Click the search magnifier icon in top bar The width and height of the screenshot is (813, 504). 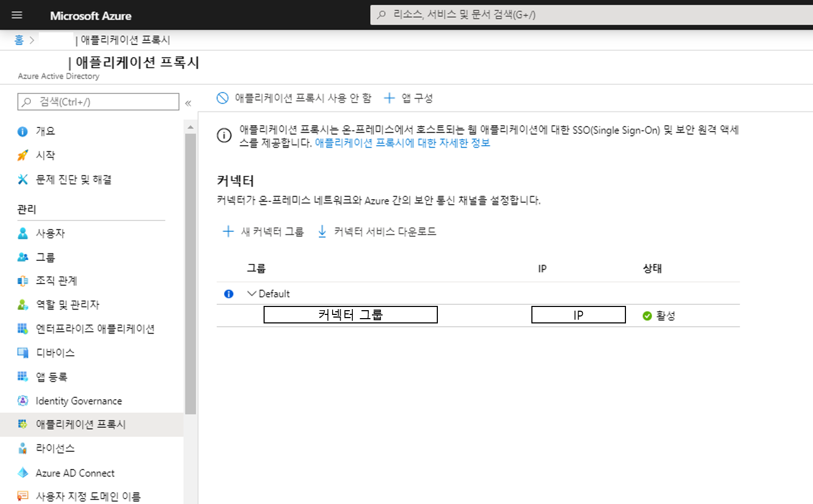[381, 15]
